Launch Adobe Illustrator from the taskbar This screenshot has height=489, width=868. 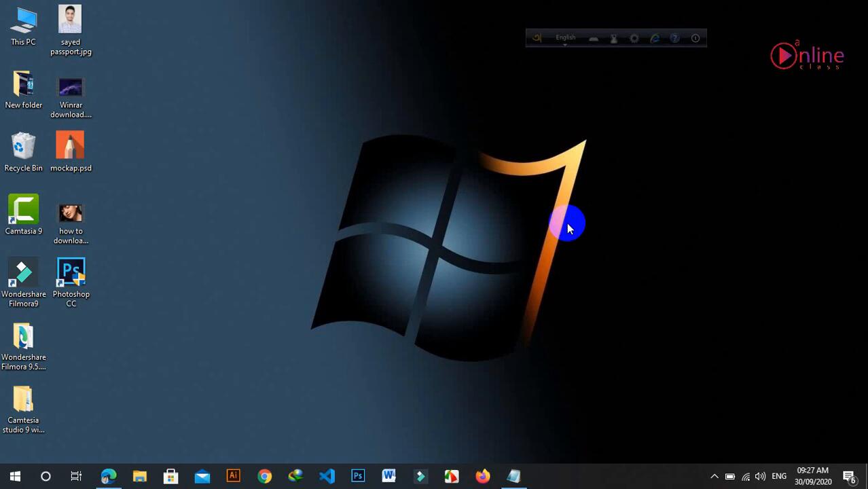tap(233, 476)
